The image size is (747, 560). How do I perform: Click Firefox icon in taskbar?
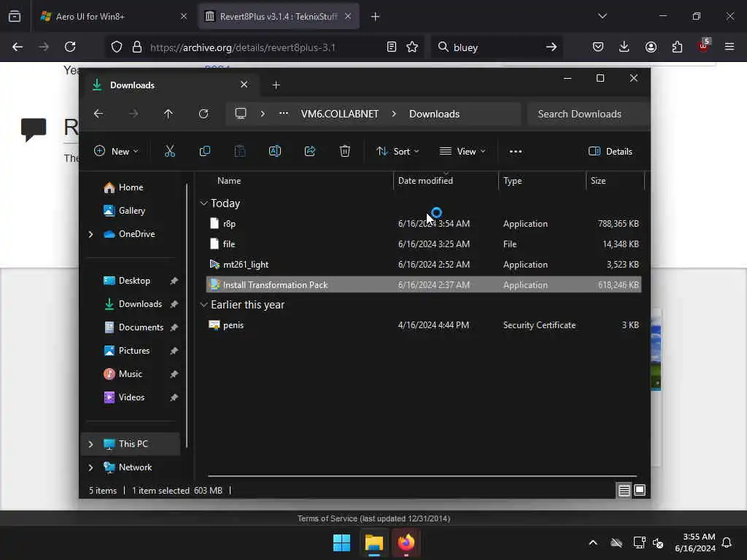[x=406, y=542]
